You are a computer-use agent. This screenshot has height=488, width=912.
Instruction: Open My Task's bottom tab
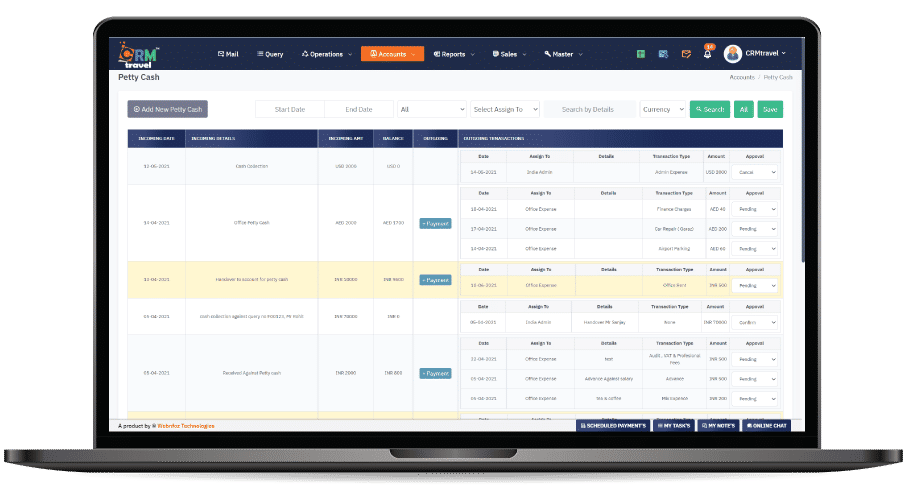pyautogui.click(x=674, y=426)
